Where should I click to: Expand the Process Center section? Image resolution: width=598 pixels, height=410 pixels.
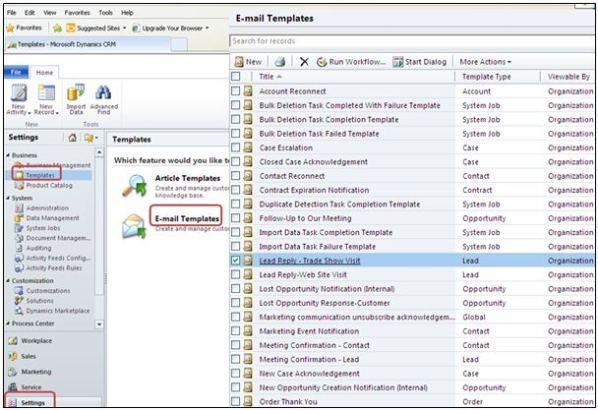[x=8, y=323]
